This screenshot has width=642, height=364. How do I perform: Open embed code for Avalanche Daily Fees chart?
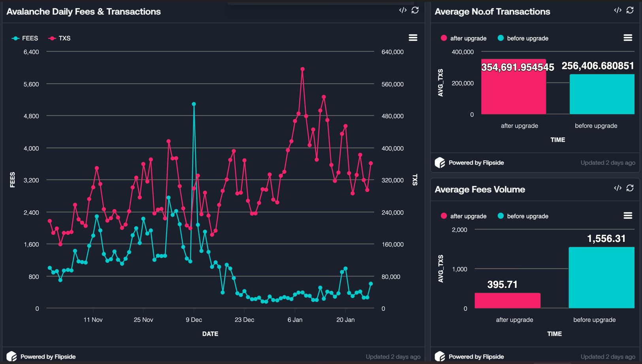(x=403, y=10)
